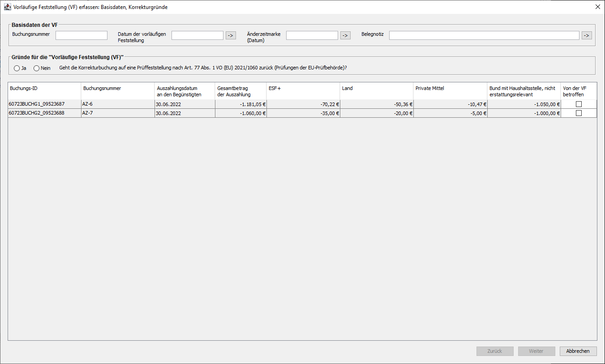Viewport: 605px width, 364px height.
Task: Open the arrow button next to Belegnotiz
Action: pos(587,35)
